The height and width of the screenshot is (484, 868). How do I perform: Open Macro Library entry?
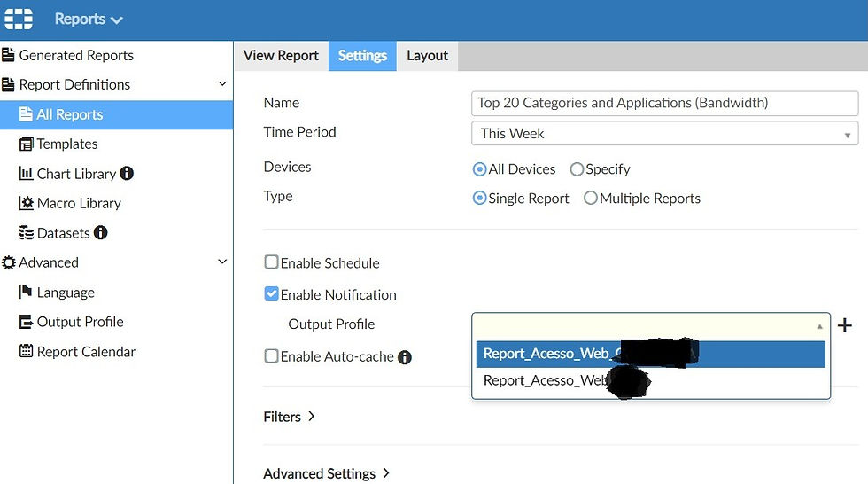point(79,203)
